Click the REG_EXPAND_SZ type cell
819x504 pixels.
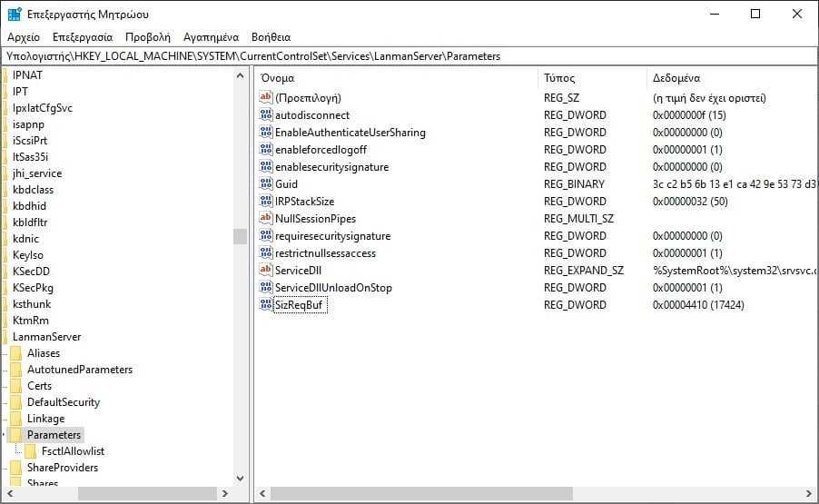584,271
